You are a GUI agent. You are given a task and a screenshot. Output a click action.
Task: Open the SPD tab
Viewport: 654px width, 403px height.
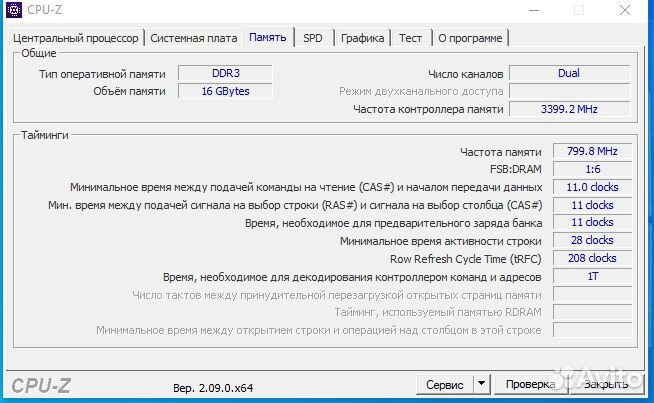coord(313,38)
